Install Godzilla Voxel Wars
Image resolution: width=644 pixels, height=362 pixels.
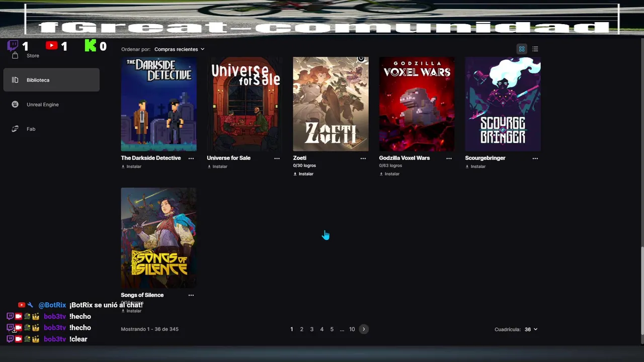[x=389, y=174]
